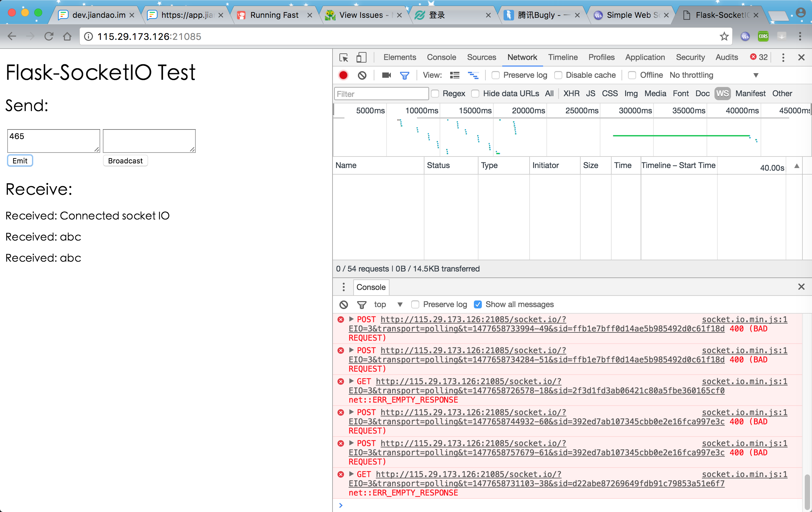Clear console with the console clear icon
Viewport: 812px width, 512px height.
coord(343,305)
